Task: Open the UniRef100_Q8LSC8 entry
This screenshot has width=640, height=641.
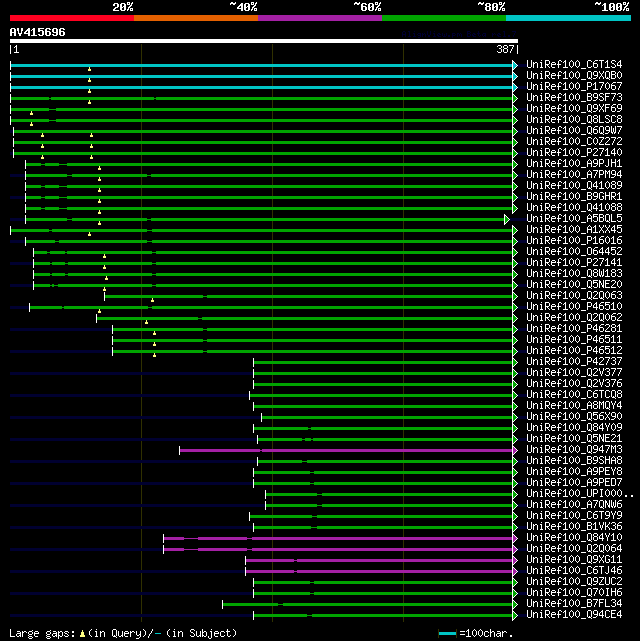Action: point(574,120)
